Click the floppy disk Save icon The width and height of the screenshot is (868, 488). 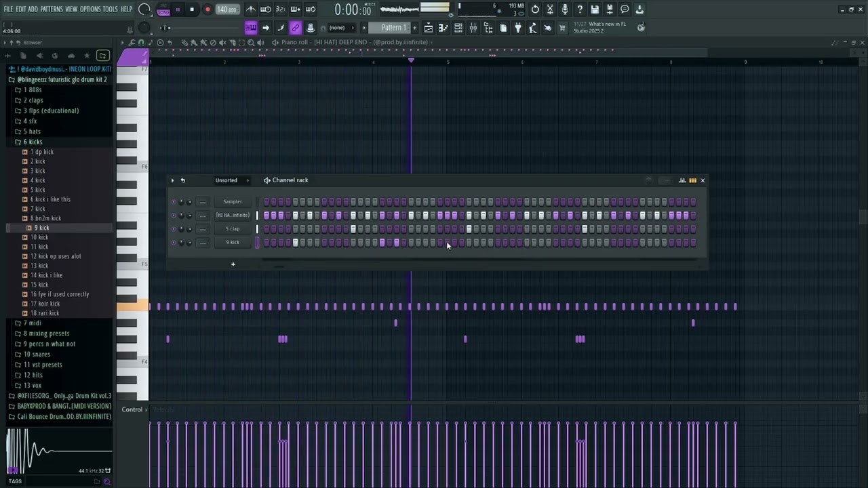pos(595,9)
